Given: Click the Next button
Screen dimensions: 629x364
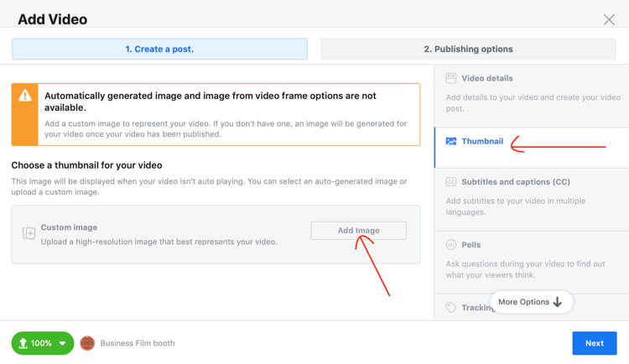Looking at the screenshot, I should pyautogui.click(x=594, y=343).
